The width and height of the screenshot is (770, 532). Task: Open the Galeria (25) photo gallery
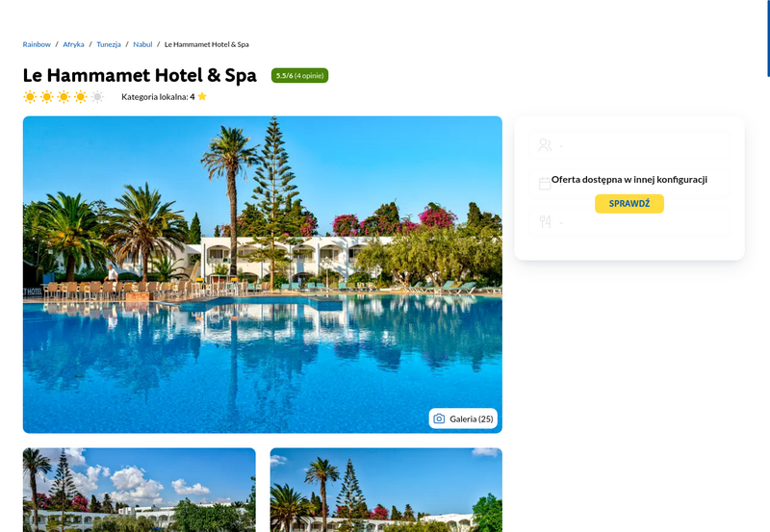(463, 418)
